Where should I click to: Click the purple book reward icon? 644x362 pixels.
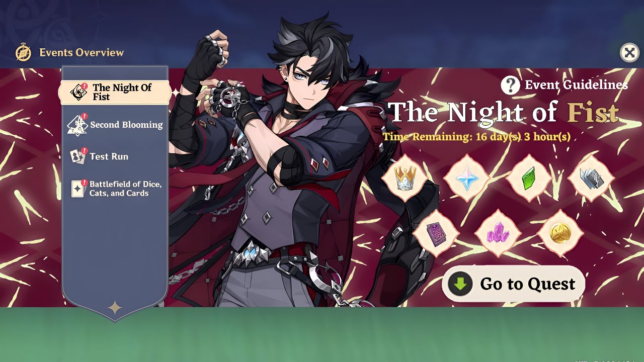click(436, 233)
